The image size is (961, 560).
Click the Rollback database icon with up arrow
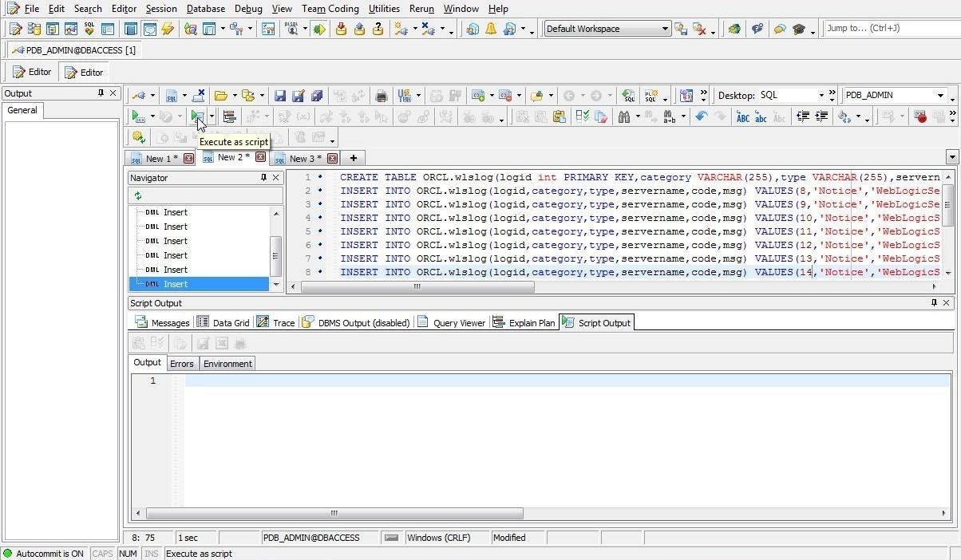tap(359, 29)
